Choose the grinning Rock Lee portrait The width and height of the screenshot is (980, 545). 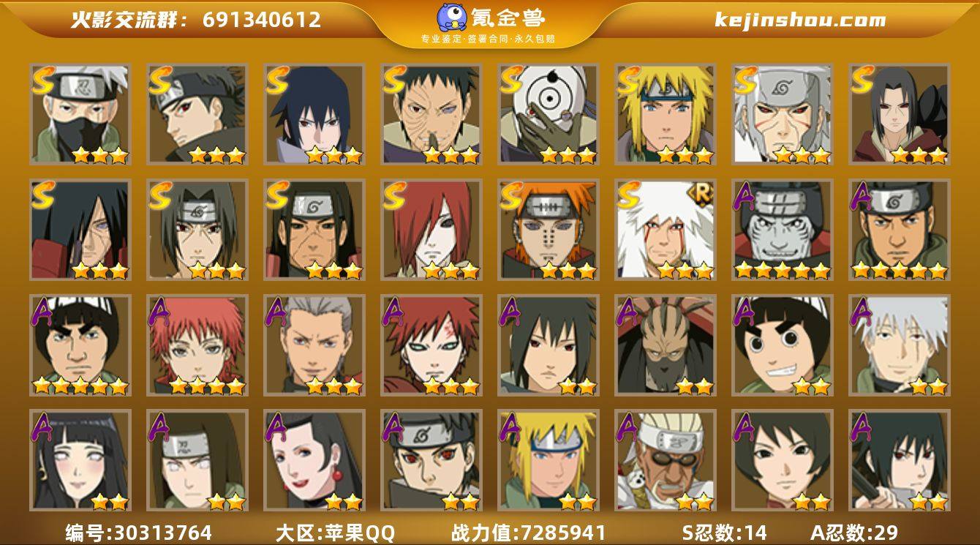pyautogui.click(x=782, y=345)
